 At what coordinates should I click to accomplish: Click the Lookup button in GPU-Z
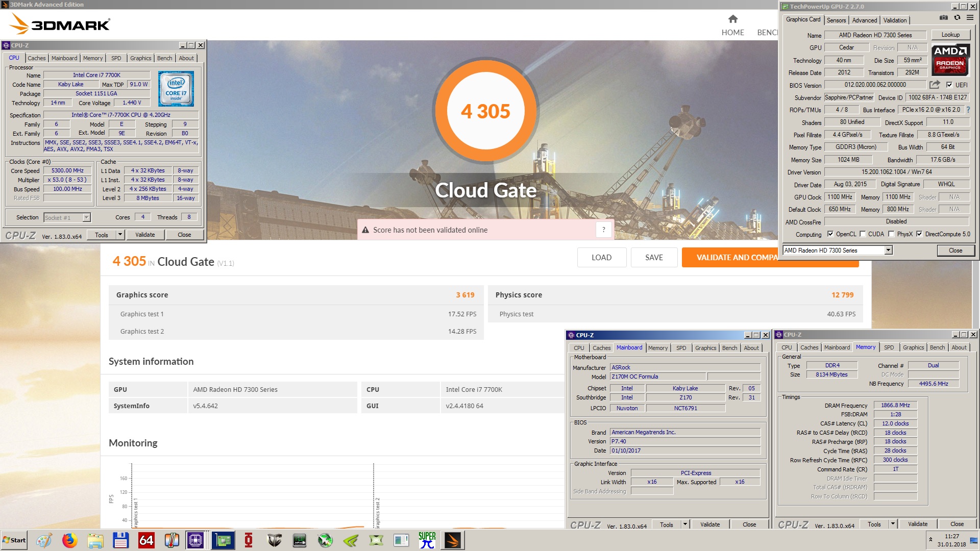tap(950, 35)
